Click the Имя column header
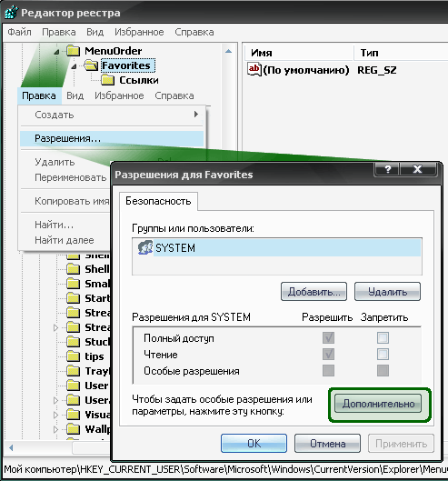The width and height of the screenshot is (448, 481). pos(299,53)
